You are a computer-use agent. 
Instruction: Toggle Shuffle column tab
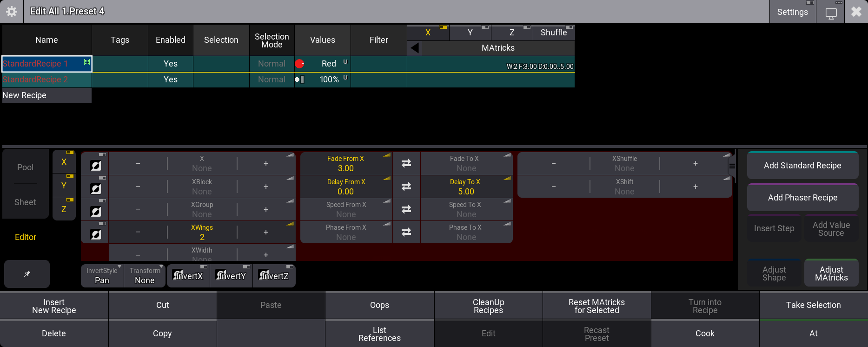(554, 33)
